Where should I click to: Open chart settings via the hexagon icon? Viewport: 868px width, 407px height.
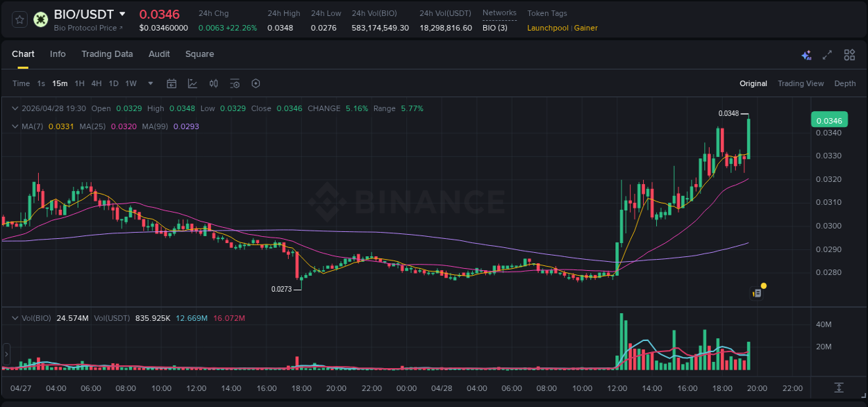coord(256,83)
